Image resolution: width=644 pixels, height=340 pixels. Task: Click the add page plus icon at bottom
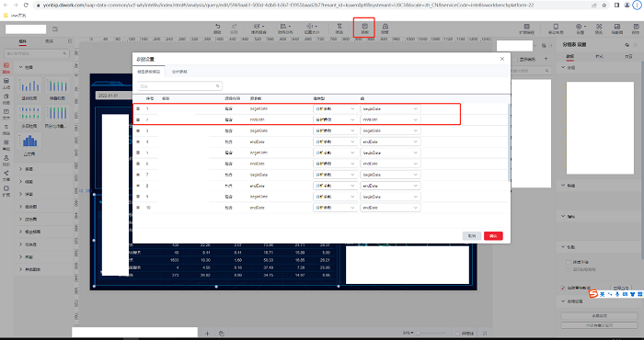tap(207, 334)
